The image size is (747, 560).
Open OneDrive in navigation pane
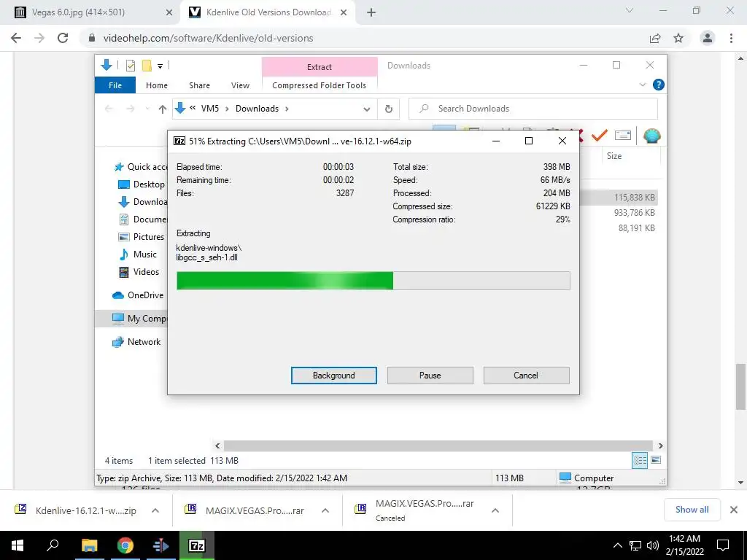[138, 295]
